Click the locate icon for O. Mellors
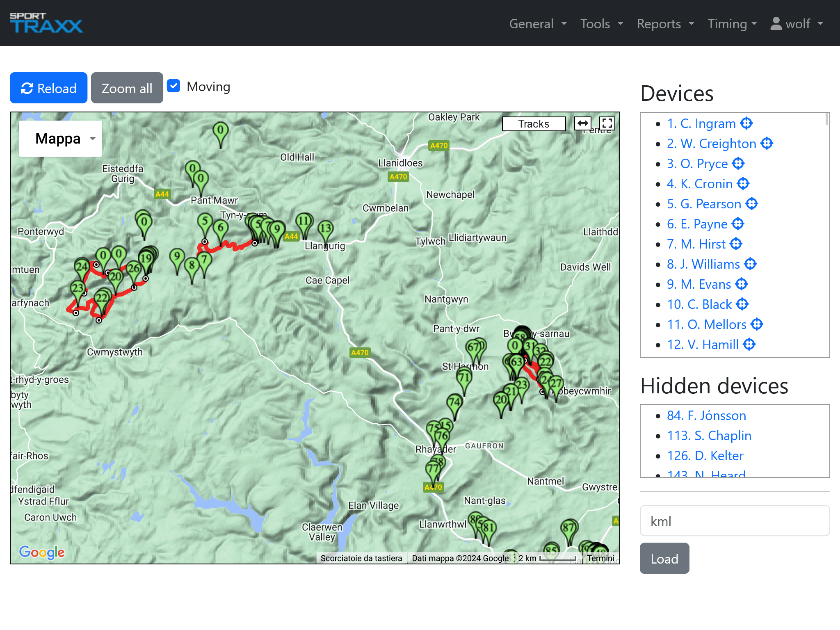The height and width of the screenshot is (630, 840). coord(758,324)
